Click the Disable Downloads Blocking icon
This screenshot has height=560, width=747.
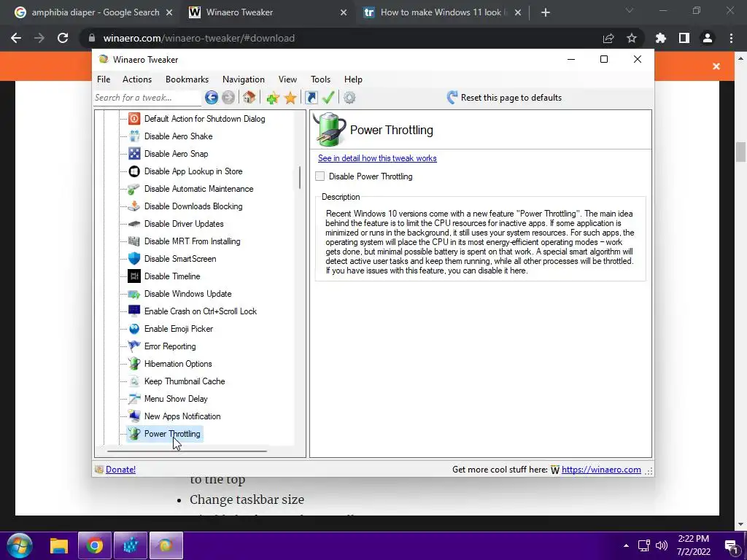coord(134,206)
